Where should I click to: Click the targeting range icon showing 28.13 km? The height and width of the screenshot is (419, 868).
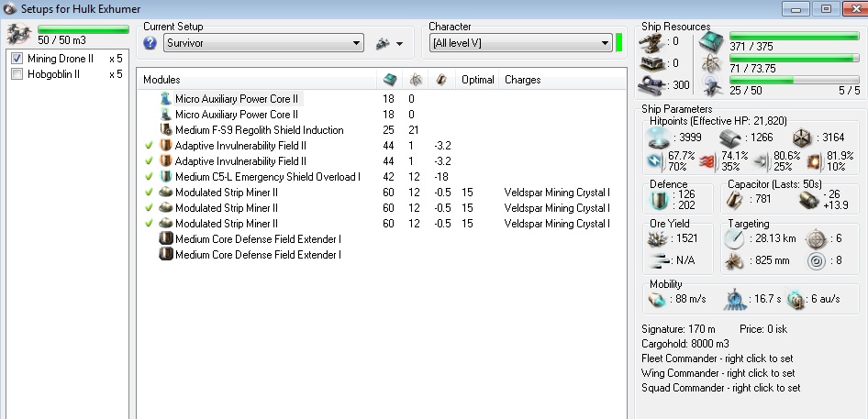(734, 239)
